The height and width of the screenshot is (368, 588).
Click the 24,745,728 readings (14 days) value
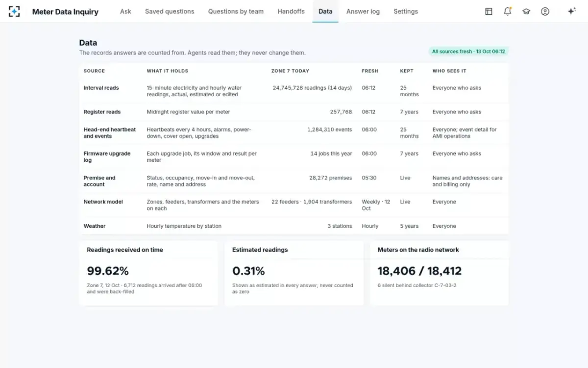point(312,88)
